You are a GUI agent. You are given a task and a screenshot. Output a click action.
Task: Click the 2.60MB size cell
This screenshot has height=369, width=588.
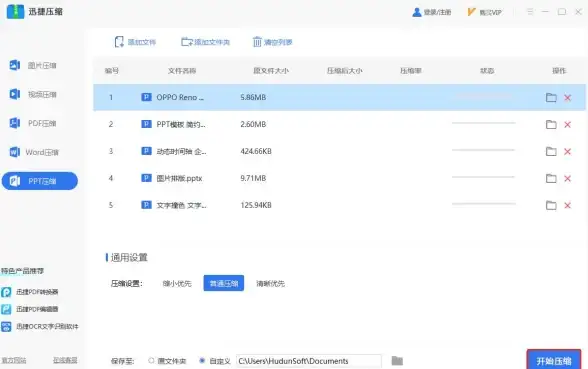(x=253, y=124)
